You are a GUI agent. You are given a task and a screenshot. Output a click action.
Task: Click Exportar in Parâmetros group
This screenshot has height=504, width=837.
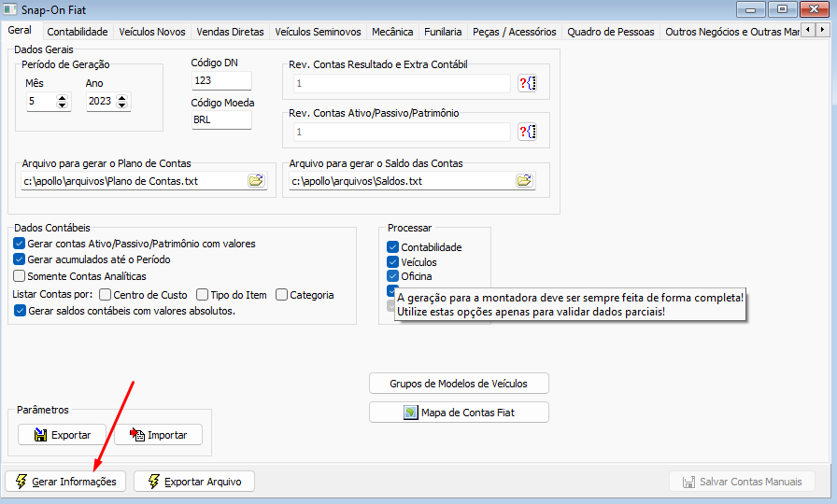pyautogui.click(x=63, y=435)
